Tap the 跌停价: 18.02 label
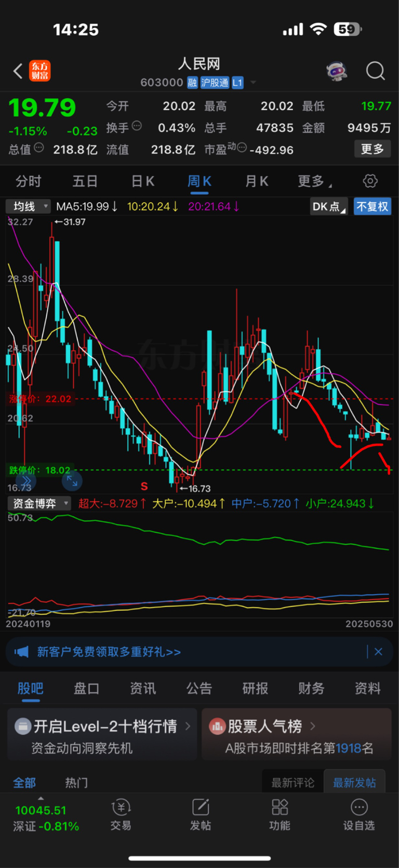Screen dimensions: 399x868 [x=39, y=470]
